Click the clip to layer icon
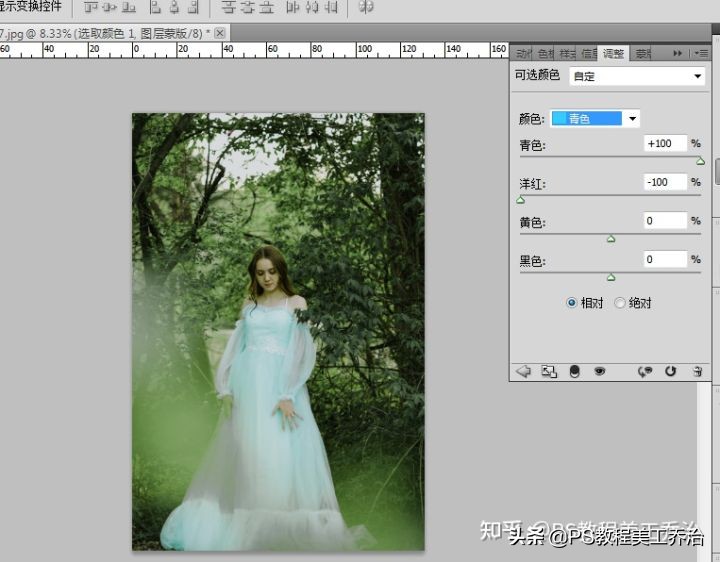720x562 pixels. 574,371
